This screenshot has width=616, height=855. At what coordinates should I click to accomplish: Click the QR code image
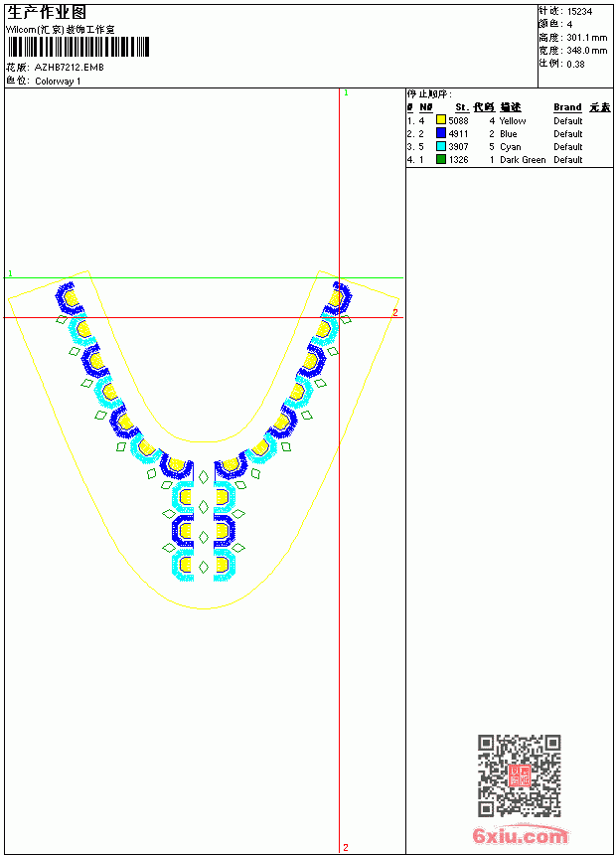[519, 775]
